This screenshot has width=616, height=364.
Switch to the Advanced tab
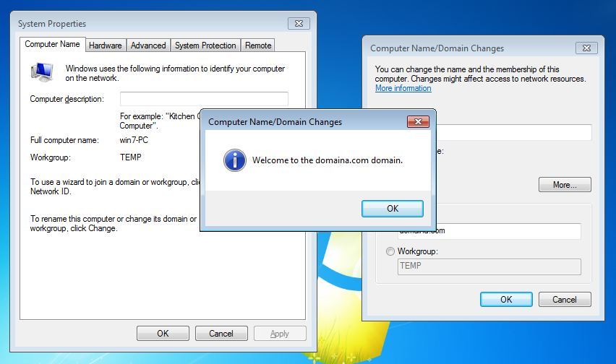[x=148, y=45]
